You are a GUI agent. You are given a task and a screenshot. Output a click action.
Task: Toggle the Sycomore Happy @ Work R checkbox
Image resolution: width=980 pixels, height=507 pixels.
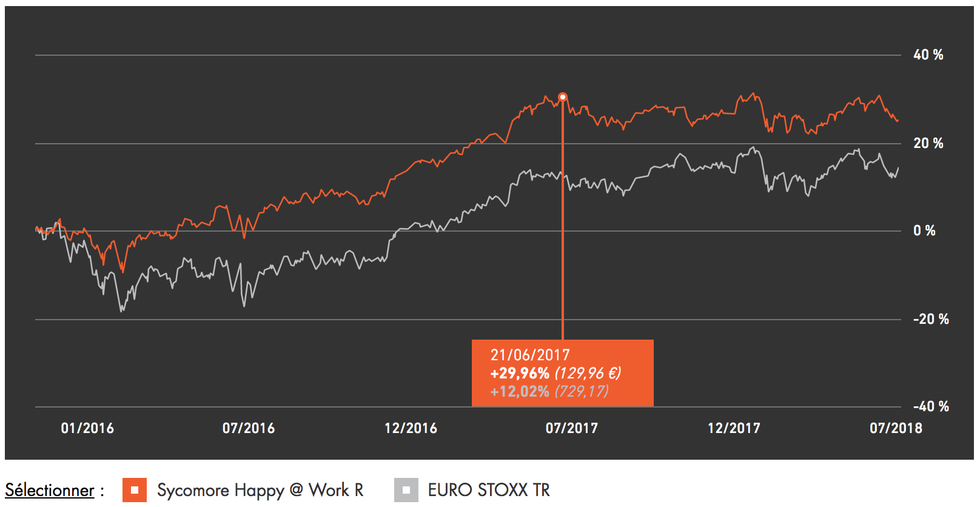[135, 490]
